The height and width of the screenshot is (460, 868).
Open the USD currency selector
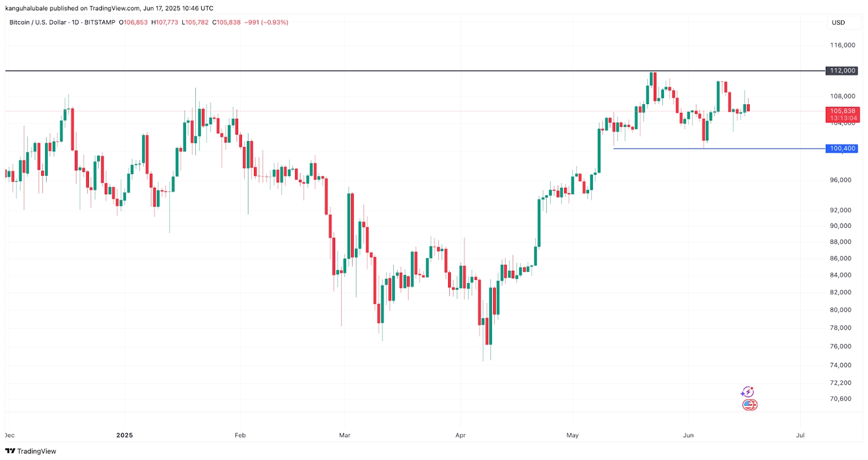(838, 23)
